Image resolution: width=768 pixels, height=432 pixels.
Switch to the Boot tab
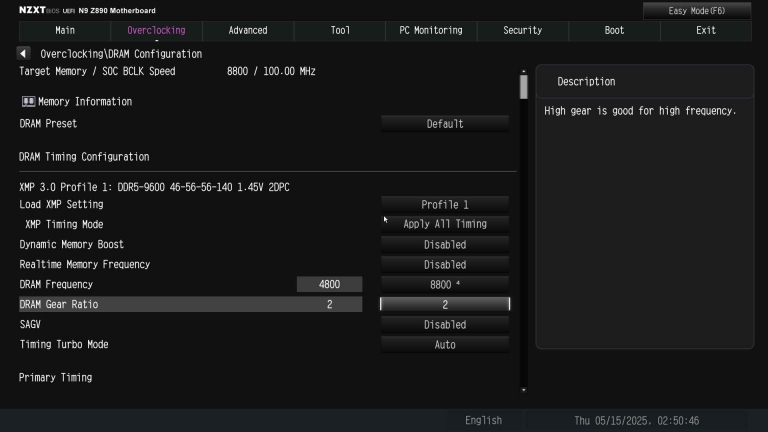click(x=614, y=30)
